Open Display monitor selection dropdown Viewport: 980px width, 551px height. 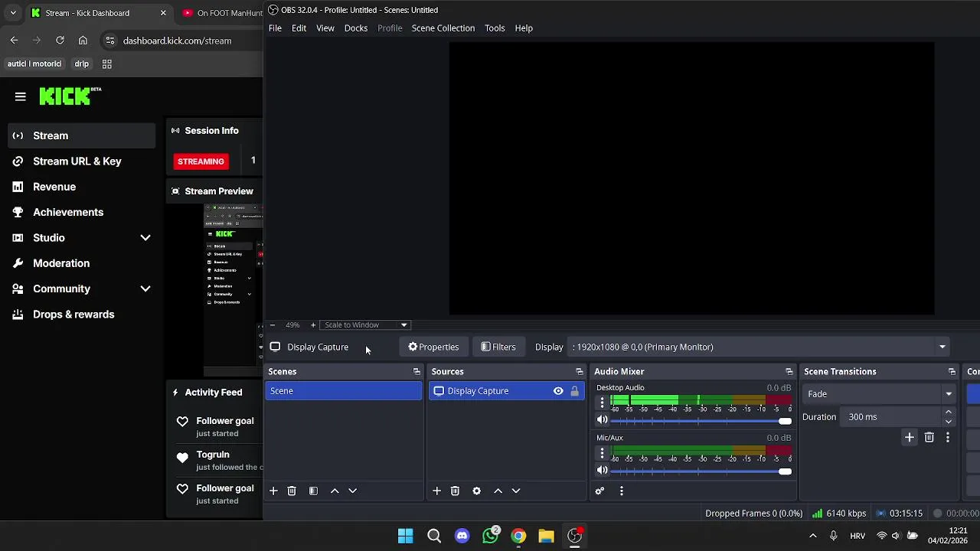tap(759, 347)
